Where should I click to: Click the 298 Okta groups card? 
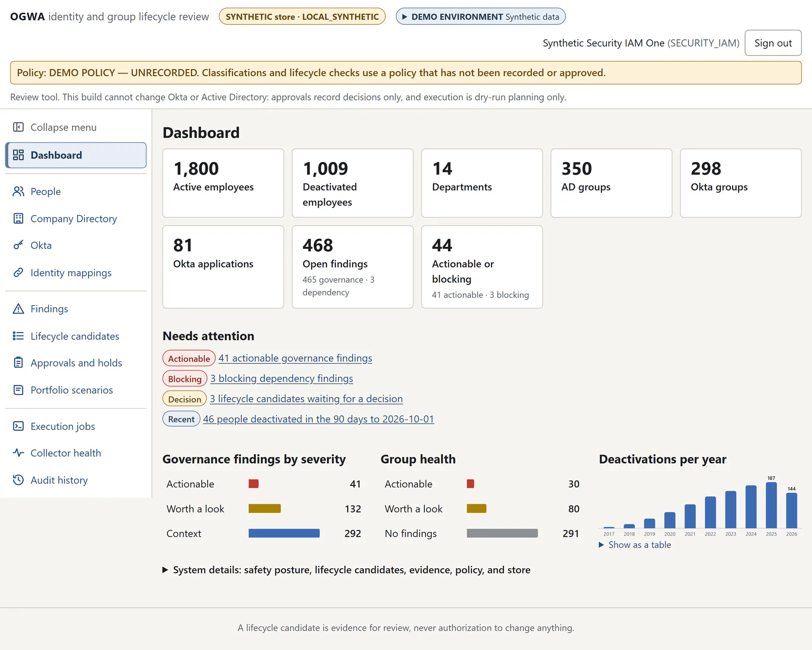741,183
